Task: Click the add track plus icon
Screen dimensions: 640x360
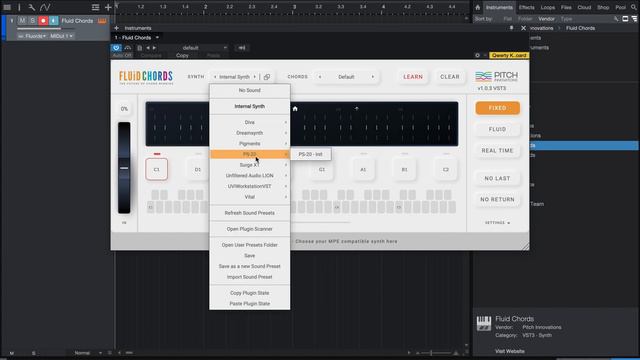Action: [108, 7]
